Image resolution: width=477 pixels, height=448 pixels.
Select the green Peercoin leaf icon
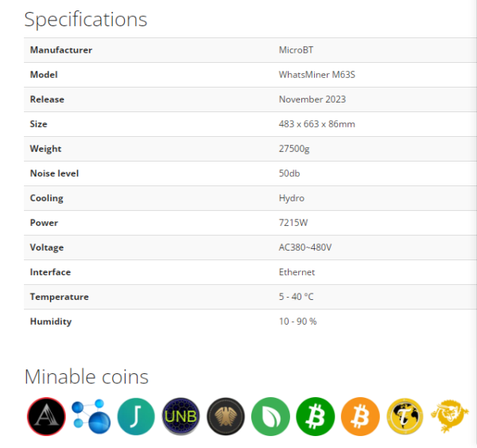270,416
